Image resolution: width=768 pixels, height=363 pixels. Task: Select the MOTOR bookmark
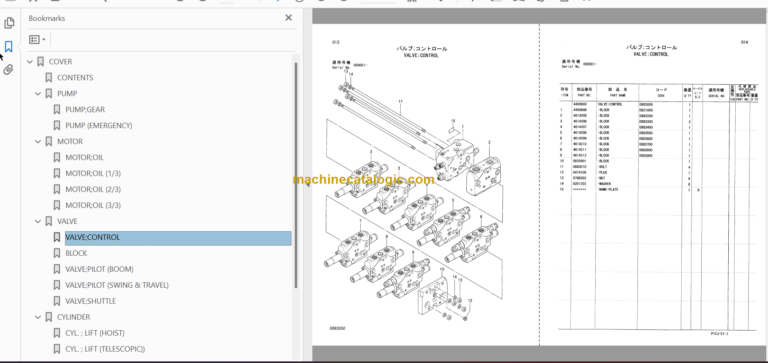(x=70, y=142)
